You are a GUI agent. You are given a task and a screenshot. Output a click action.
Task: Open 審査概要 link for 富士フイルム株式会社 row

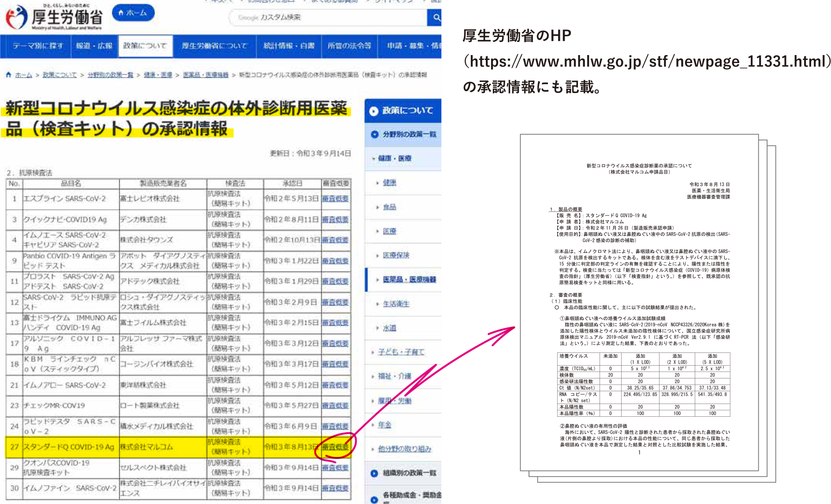point(335,322)
